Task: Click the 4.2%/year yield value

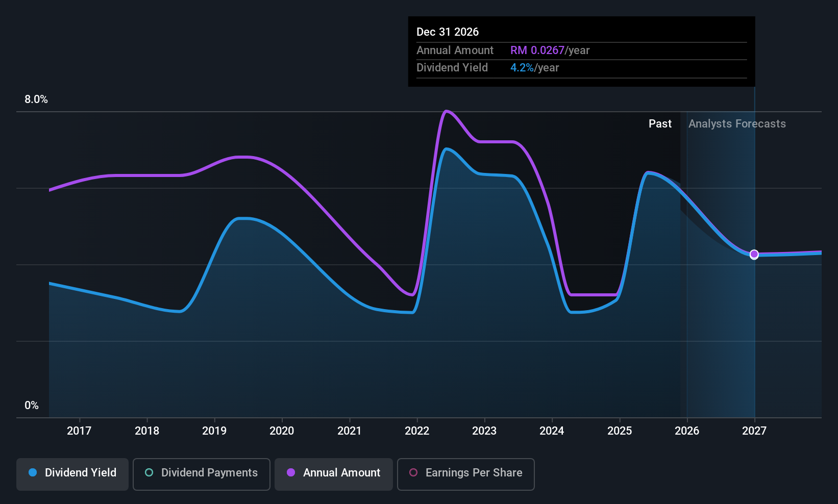Action: (x=535, y=68)
